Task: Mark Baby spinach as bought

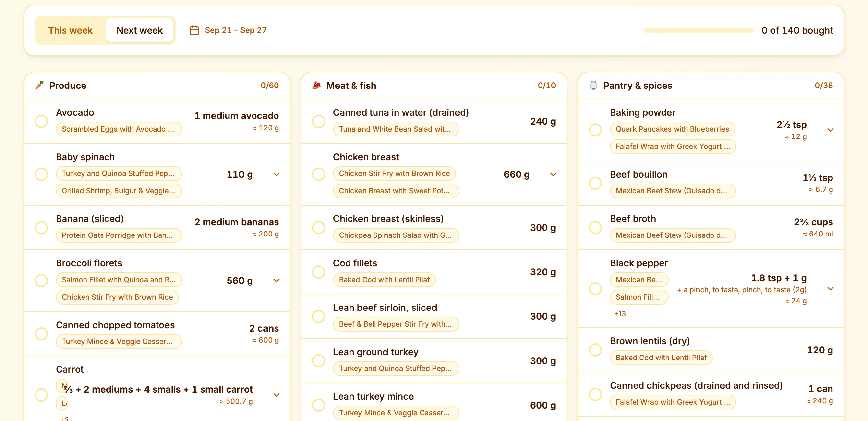Action: [41, 174]
